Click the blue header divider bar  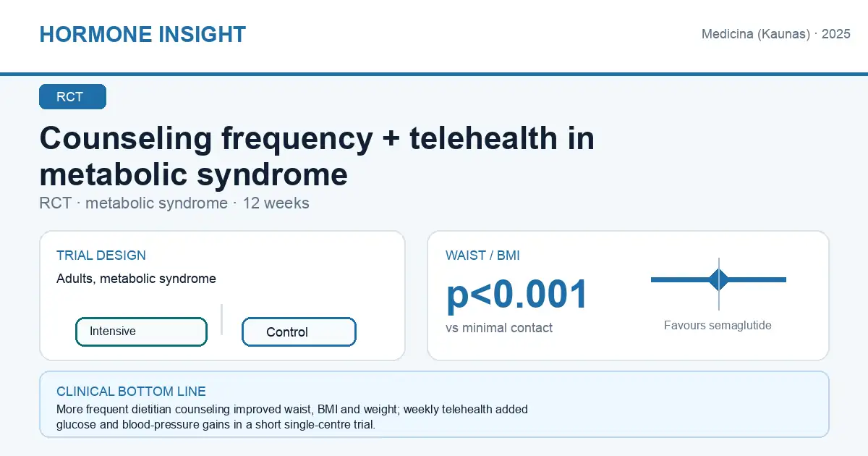click(x=434, y=74)
